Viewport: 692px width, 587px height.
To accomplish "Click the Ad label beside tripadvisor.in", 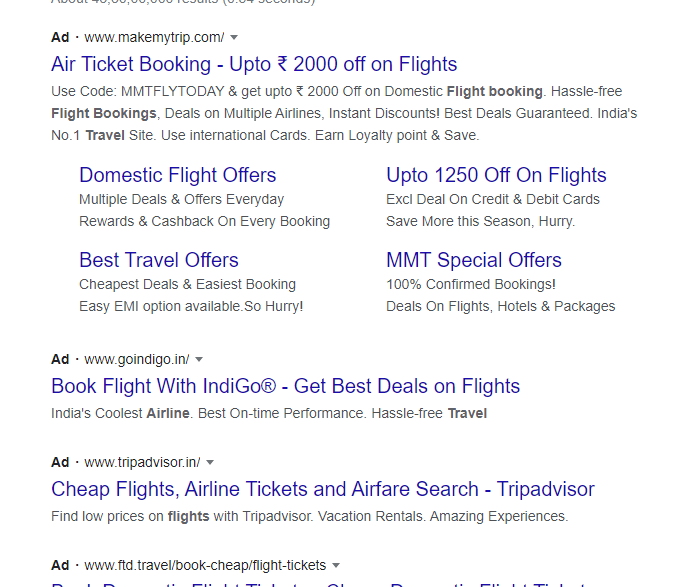I will click(60, 463).
